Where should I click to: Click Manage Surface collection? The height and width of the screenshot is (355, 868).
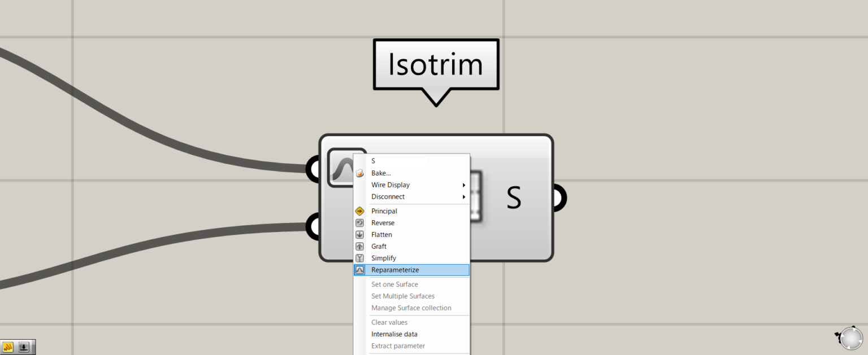411,308
